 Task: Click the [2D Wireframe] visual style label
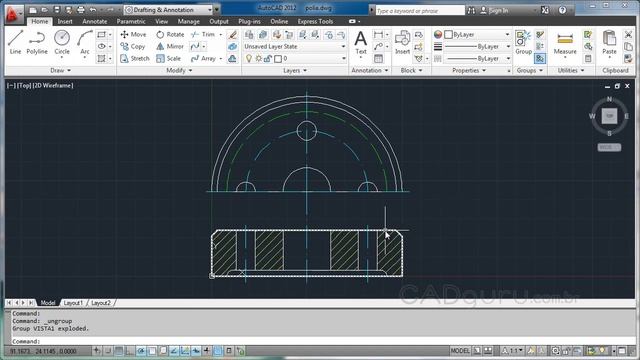coord(53,86)
